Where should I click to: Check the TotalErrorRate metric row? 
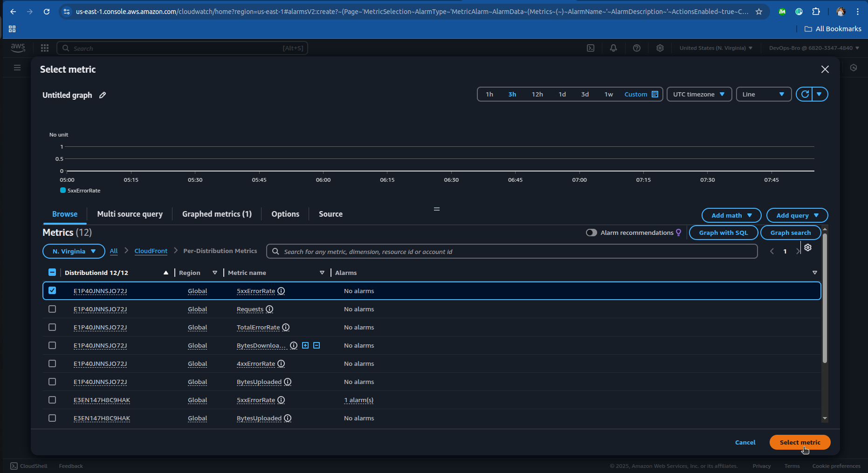52,327
